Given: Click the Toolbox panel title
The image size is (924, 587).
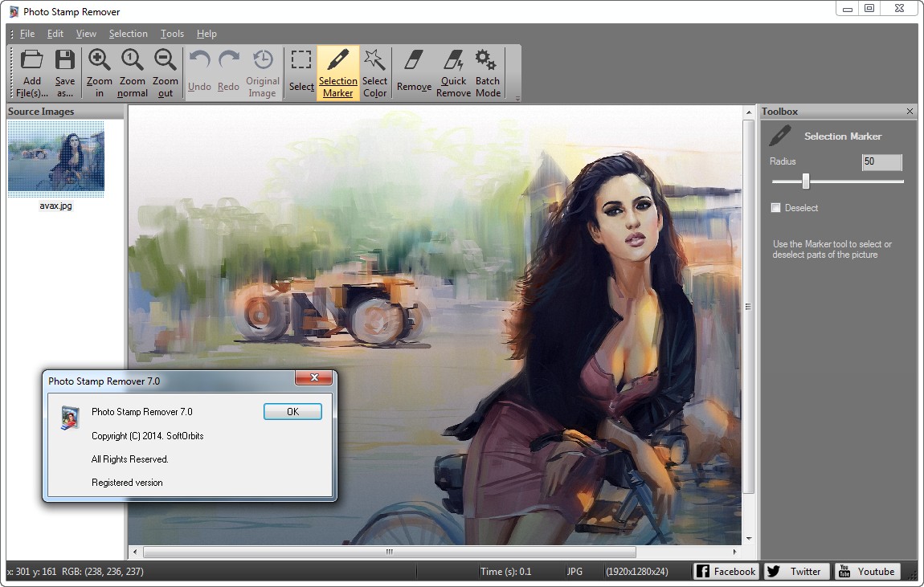Looking at the screenshot, I should 779,112.
